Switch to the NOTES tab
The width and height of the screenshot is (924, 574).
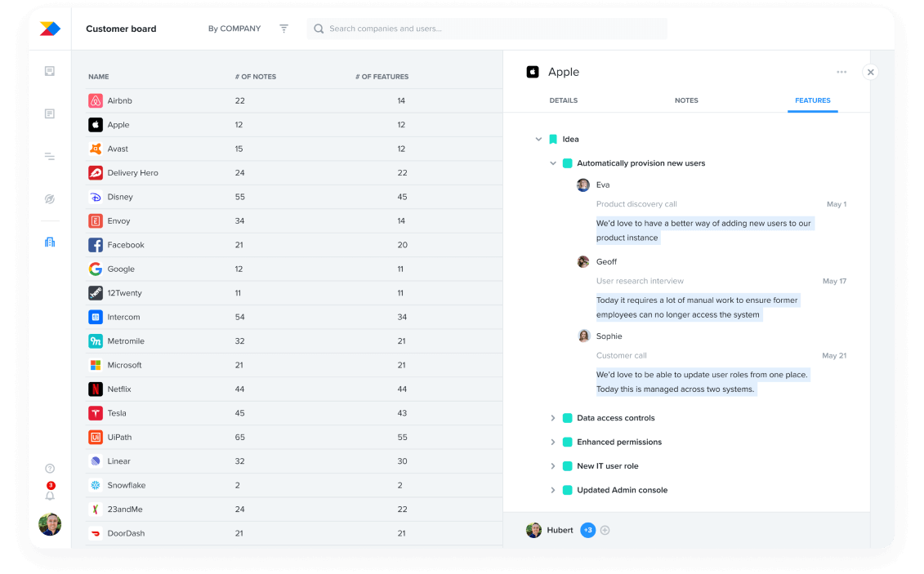click(x=686, y=100)
